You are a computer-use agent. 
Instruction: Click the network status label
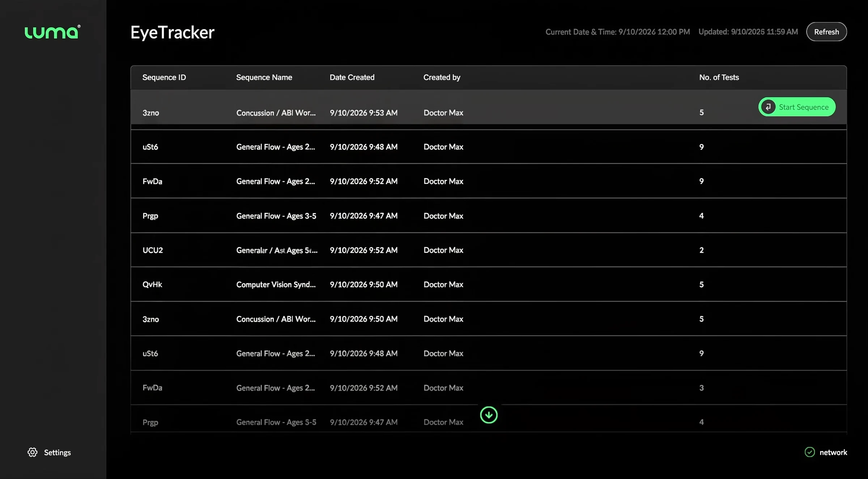pyautogui.click(x=833, y=452)
